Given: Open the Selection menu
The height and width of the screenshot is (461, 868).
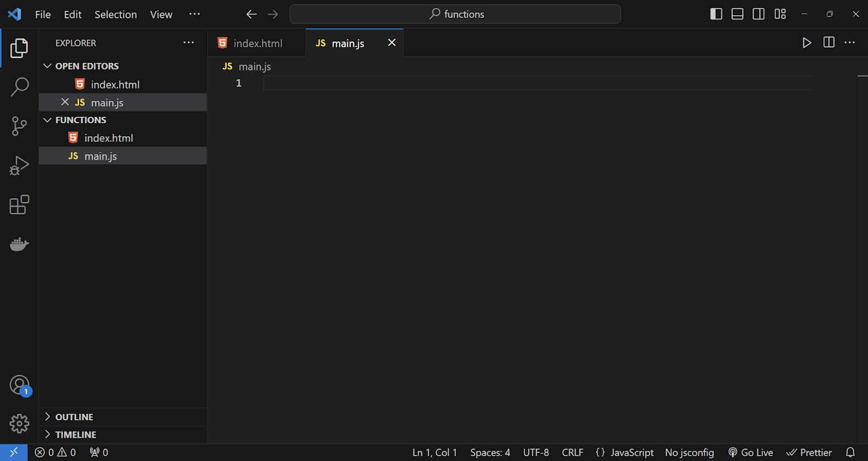Looking at the screenshot, I should tap(116, 15).
